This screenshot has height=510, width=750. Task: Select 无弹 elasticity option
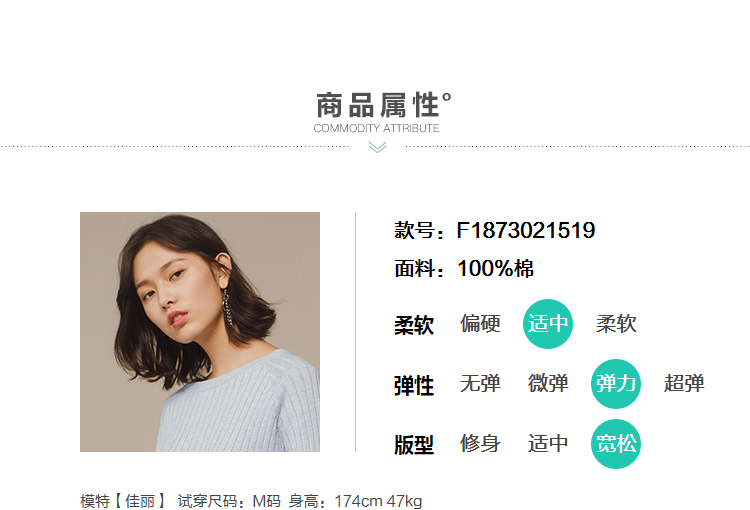coord(480,384)
